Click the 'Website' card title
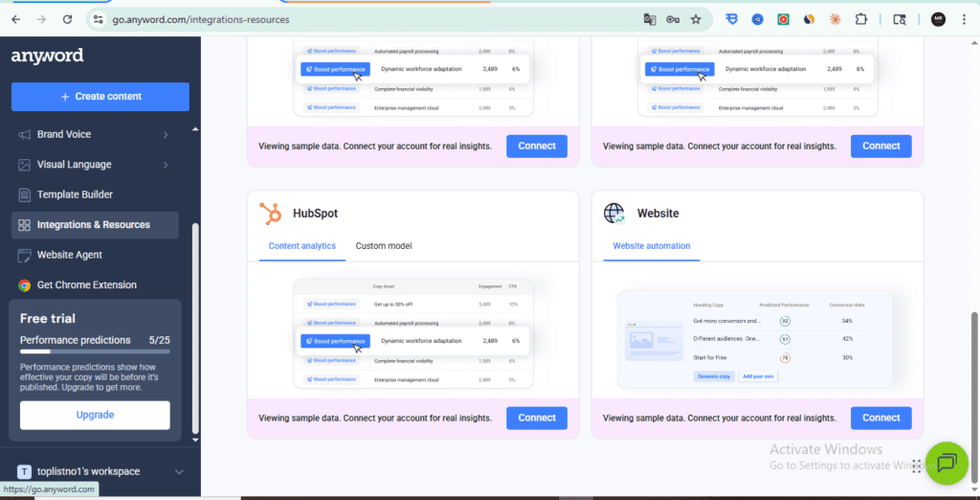This screenshot has width=980, height=500. pyautogui.click(x=658, y=214)
